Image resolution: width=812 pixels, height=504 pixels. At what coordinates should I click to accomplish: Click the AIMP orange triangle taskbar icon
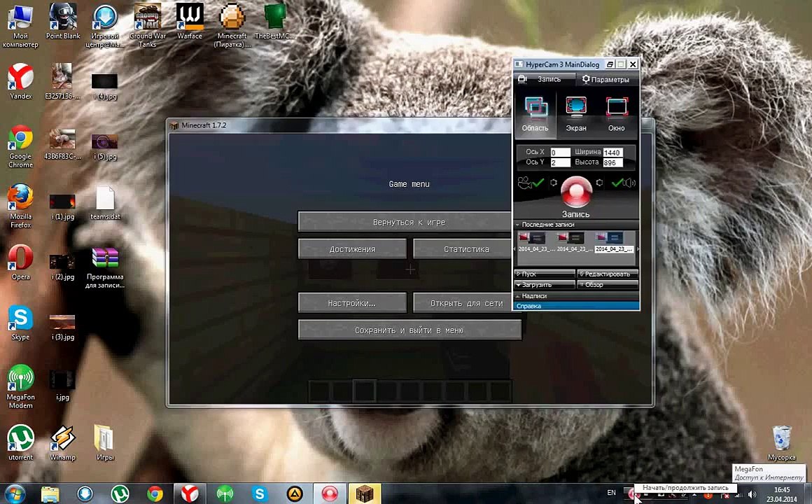295,494
